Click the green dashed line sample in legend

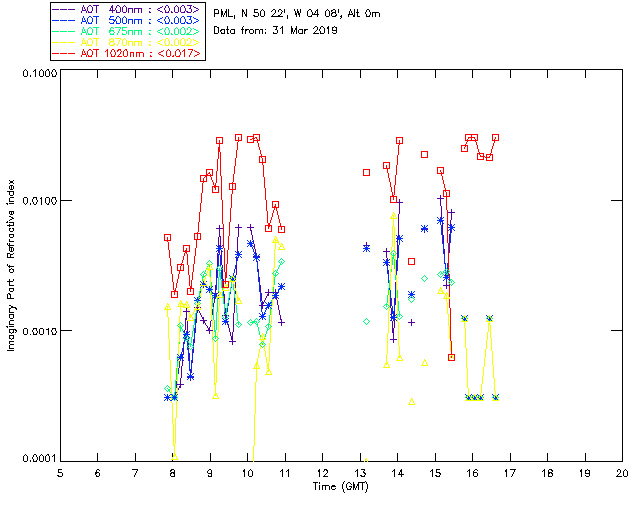point(64,31)
